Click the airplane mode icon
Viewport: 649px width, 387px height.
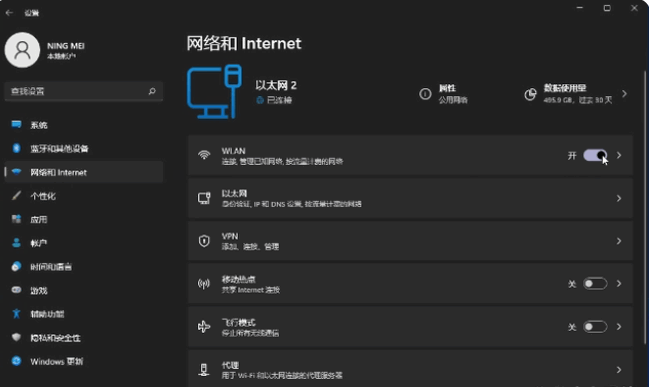204,327
